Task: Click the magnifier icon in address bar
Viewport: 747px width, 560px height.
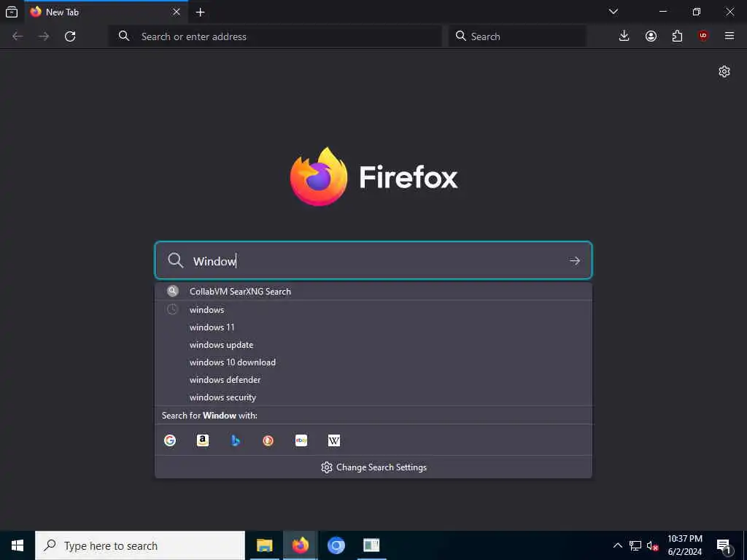Action: coord(124,36)
